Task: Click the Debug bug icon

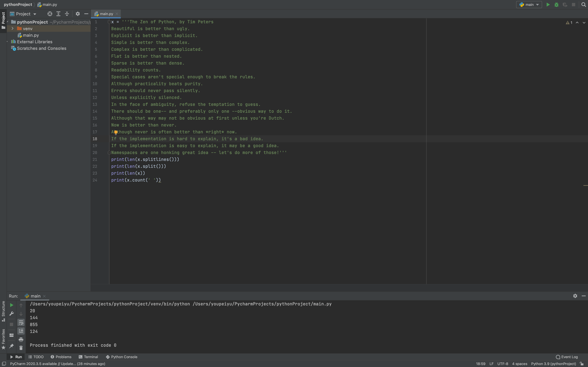Action: pos(556,5)
